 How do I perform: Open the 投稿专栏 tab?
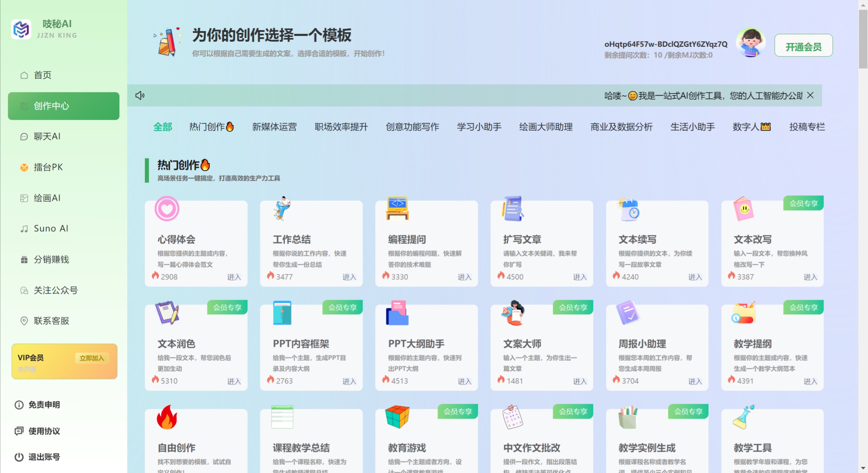tap(807, 127)
